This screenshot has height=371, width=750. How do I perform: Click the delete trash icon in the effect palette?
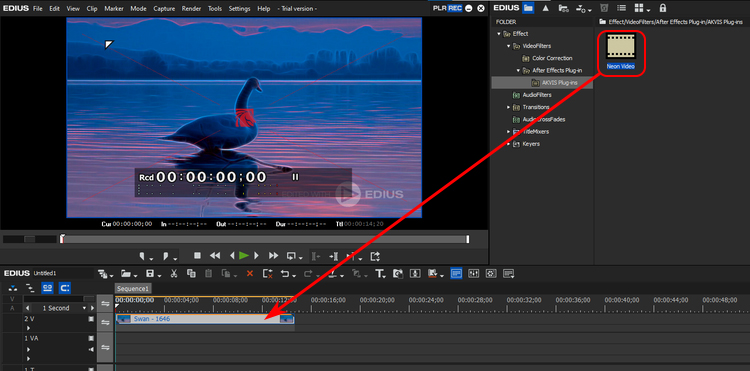coord(604,8)
